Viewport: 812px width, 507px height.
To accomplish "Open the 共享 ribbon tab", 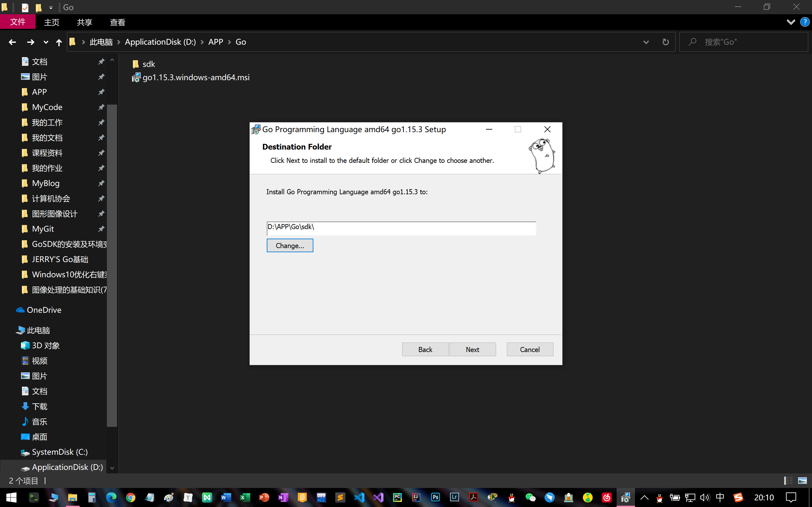I will pos(84,22).
